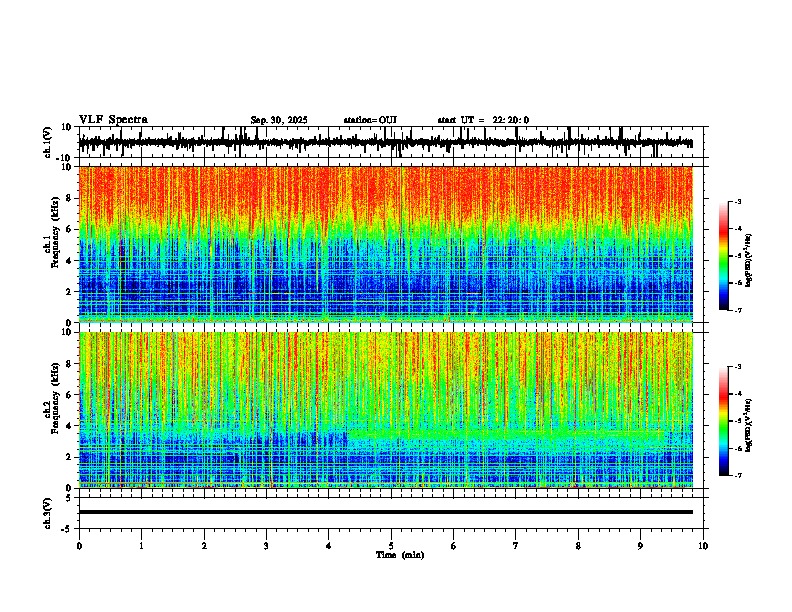Image resolution: width=792 pixels, height=612 pixels.
Task: Click the 8 kHz tick on ch.2 spectrogram
Action: pyautogui.click(x=70, y=364)
